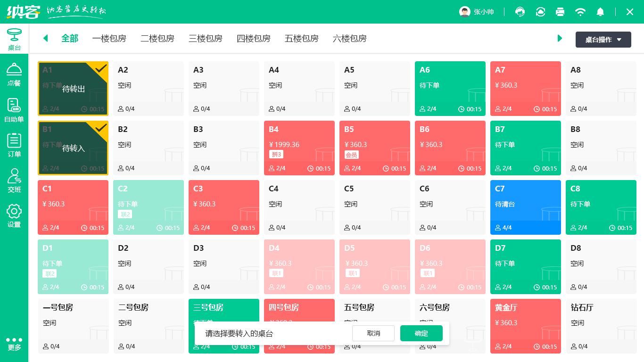Expand the 更多 more options icon
This screenshot has width=644, height=362.
[x=14, y=343]
